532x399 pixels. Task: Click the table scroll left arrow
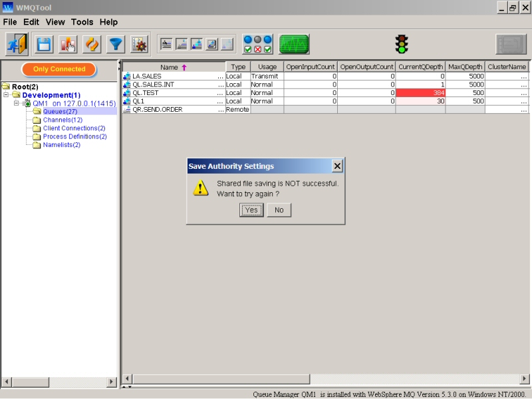(127, 378)
